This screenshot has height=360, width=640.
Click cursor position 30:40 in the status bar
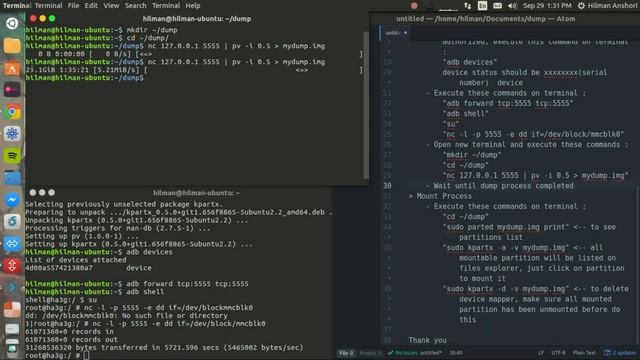click(456, 353)
